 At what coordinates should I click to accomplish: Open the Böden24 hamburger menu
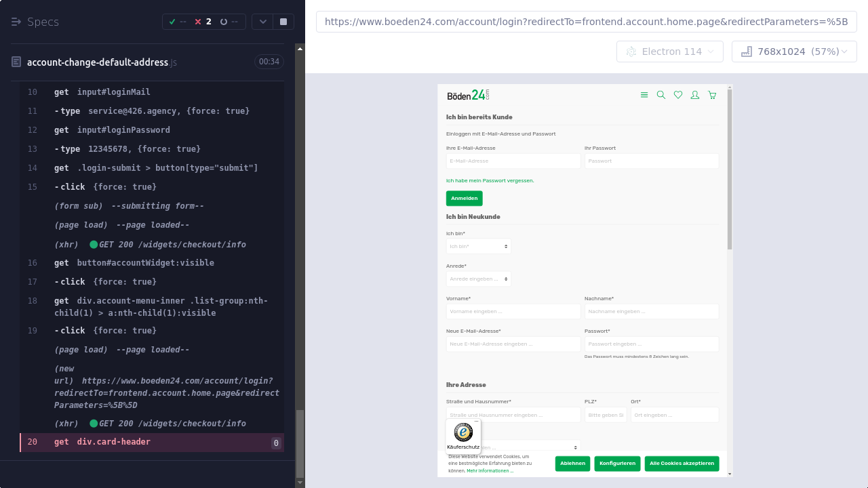644,95
